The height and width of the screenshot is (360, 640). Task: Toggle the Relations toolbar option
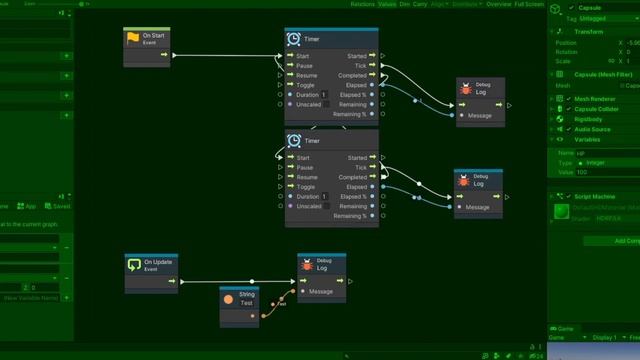click(362, 4)
